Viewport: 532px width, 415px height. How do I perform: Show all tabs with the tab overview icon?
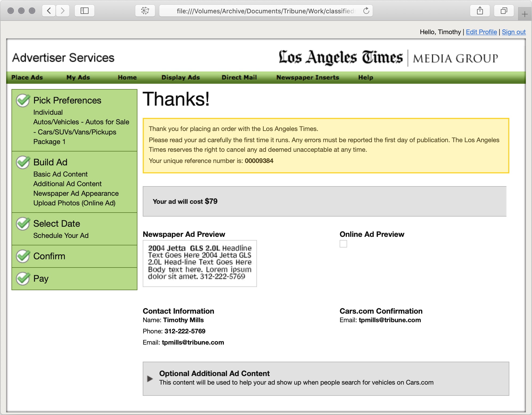[x=504, y=11]
